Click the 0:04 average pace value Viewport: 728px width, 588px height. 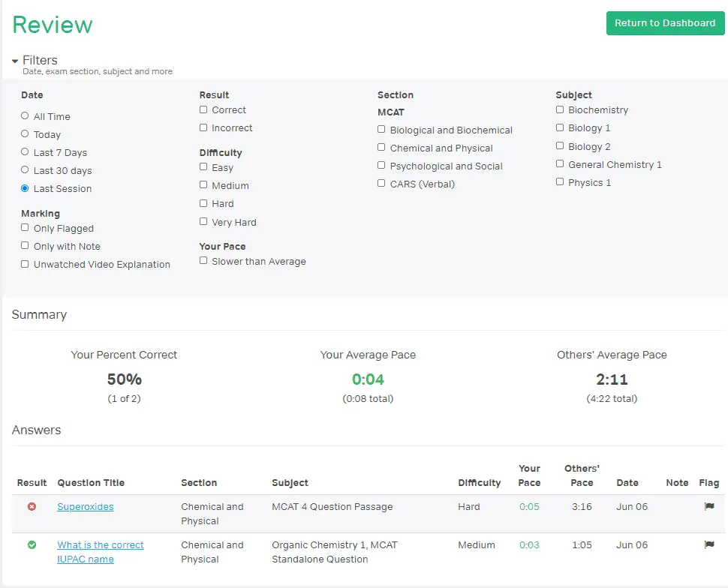pyautogui.click(x=368, y=379)
